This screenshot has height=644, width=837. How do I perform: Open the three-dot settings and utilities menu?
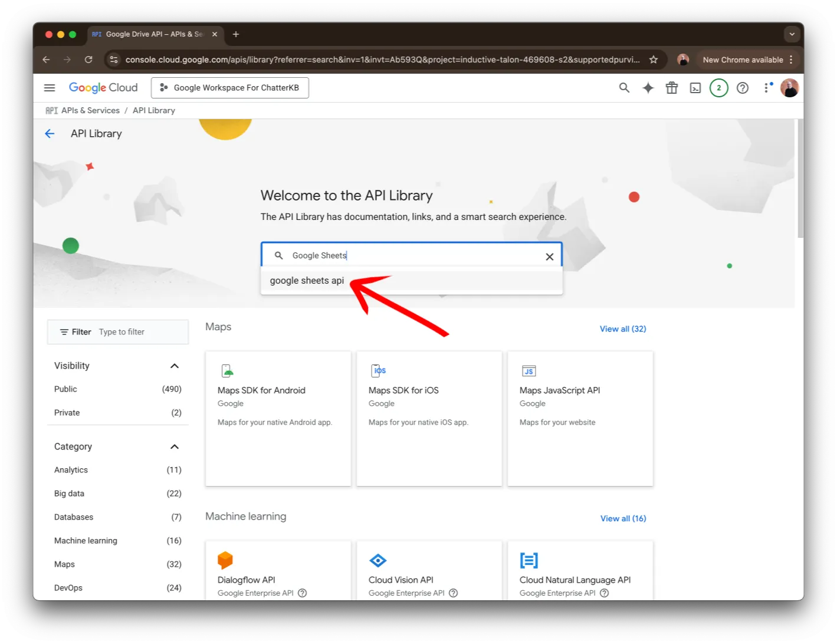coord(766,88)
